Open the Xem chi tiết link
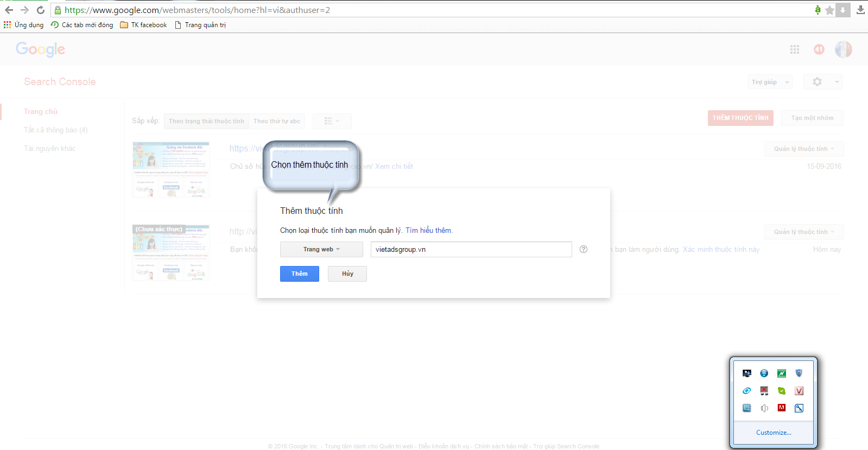The width and height of the screenshot is (868, 450). [394, 166]
